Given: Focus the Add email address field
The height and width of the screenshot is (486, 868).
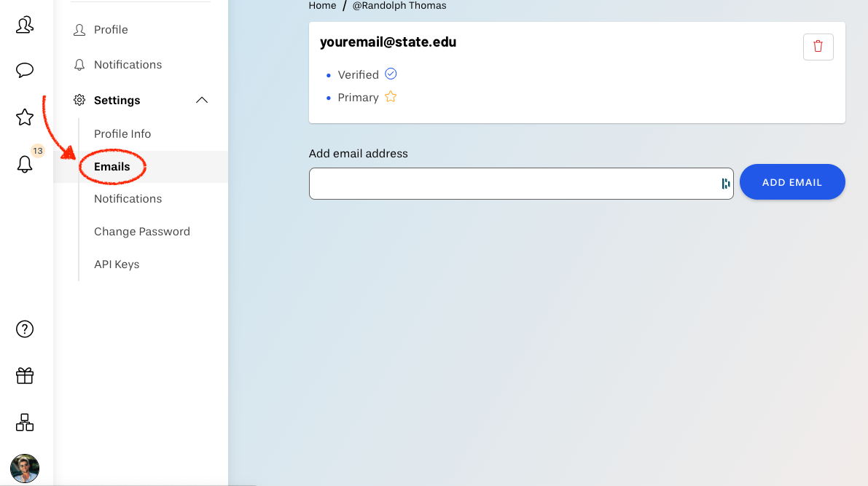Looking at the screenshot, I should (521, 184).
